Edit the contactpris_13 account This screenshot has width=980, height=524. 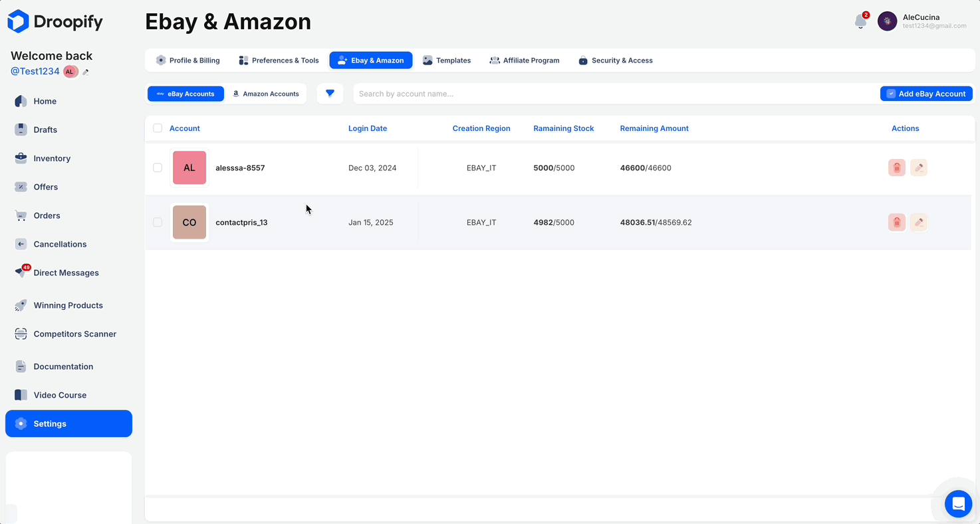(x=919, y=222)
